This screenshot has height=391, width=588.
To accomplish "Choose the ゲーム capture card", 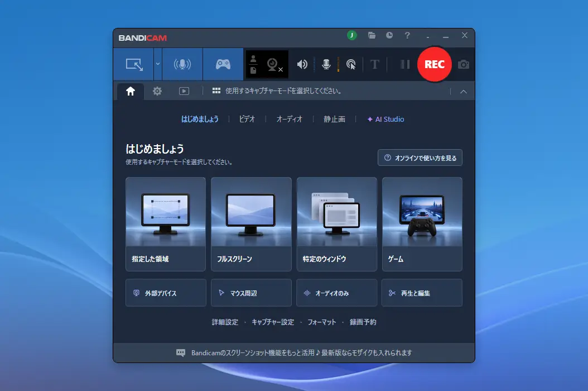I will point(422,224).
